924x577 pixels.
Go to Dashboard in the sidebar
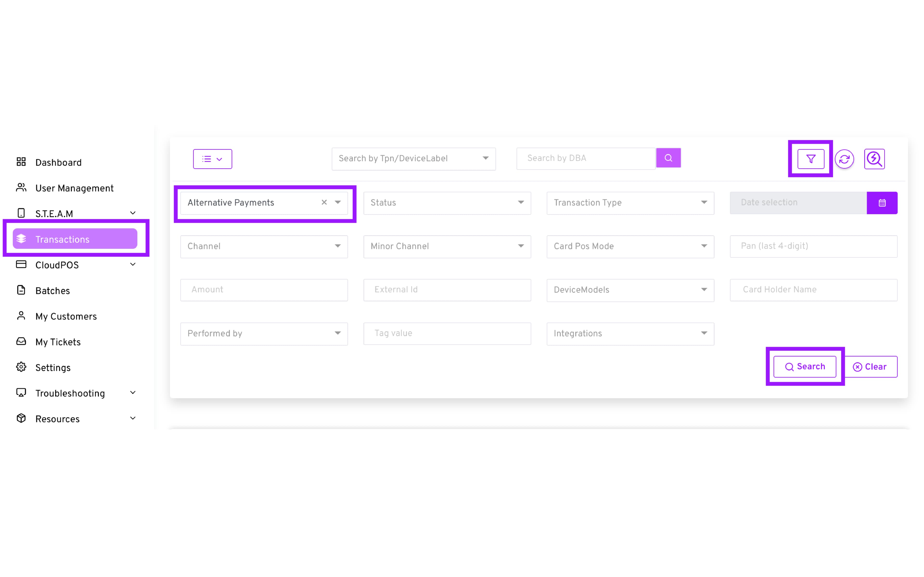(x=58, y=163)
